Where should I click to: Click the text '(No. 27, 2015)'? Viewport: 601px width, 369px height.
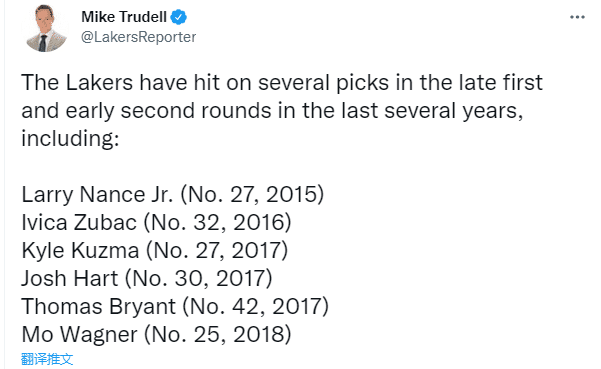pos(252,194)
